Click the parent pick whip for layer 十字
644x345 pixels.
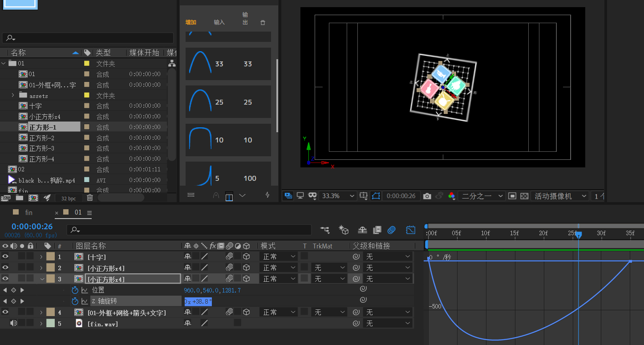coord(356,256)
